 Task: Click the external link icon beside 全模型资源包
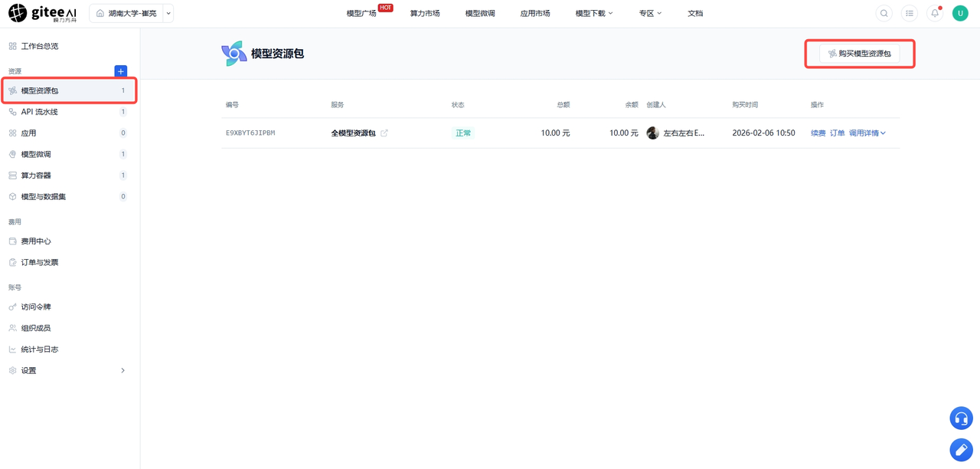point(384,133)
